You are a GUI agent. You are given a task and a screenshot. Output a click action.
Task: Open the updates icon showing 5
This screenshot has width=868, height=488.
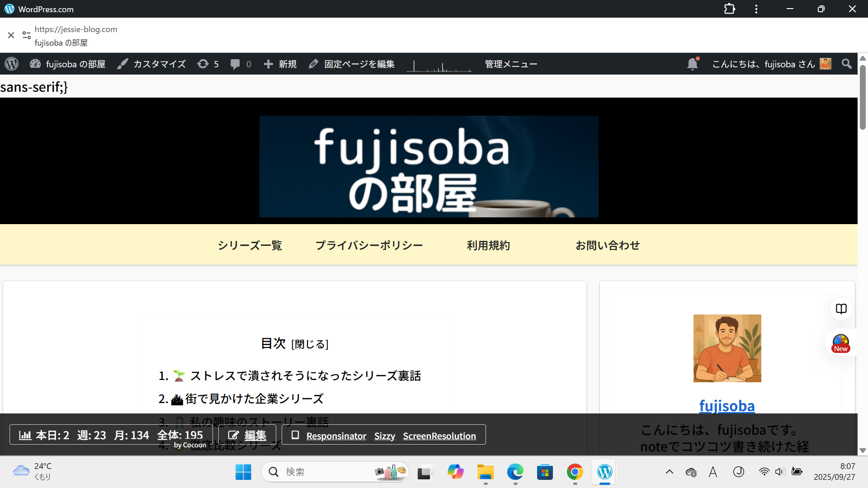point(208,64)
